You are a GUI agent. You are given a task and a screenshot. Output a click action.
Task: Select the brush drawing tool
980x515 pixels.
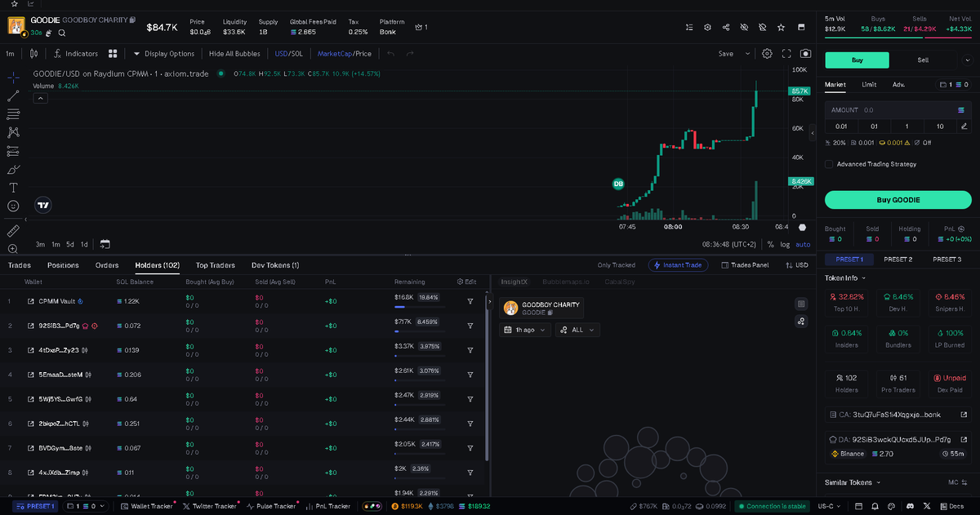(x=13, y=170)
